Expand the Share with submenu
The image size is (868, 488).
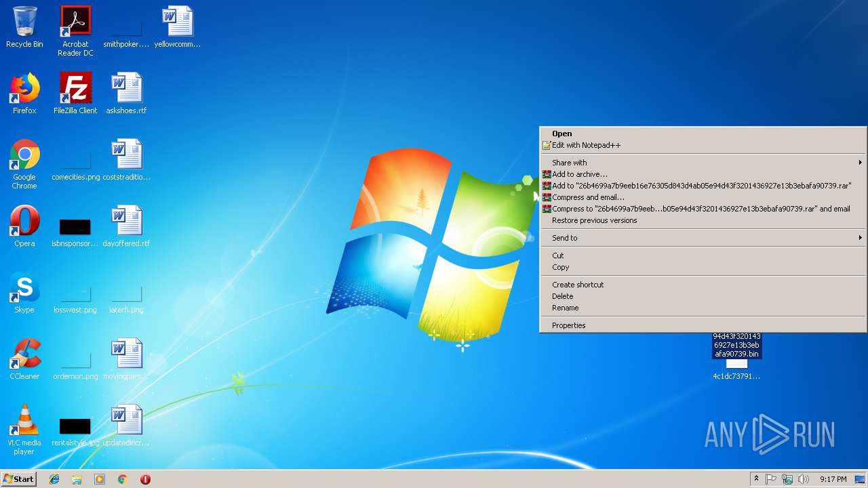(703, 163)
